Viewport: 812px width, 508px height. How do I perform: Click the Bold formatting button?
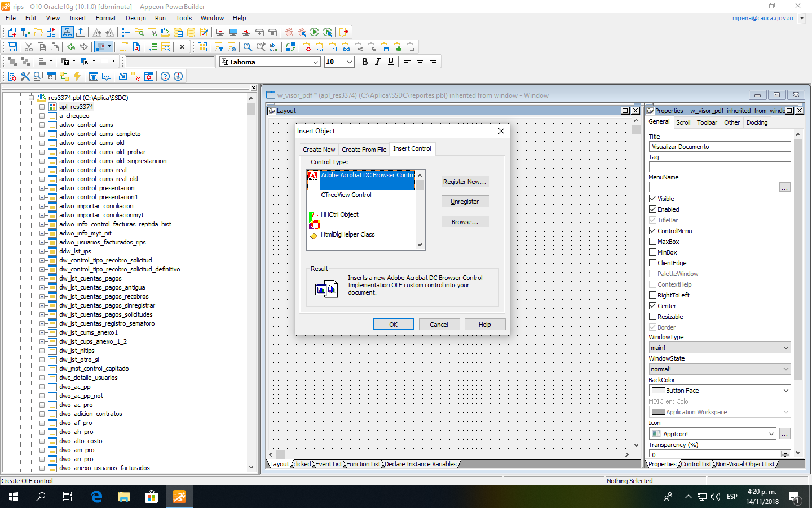[365, 62]
